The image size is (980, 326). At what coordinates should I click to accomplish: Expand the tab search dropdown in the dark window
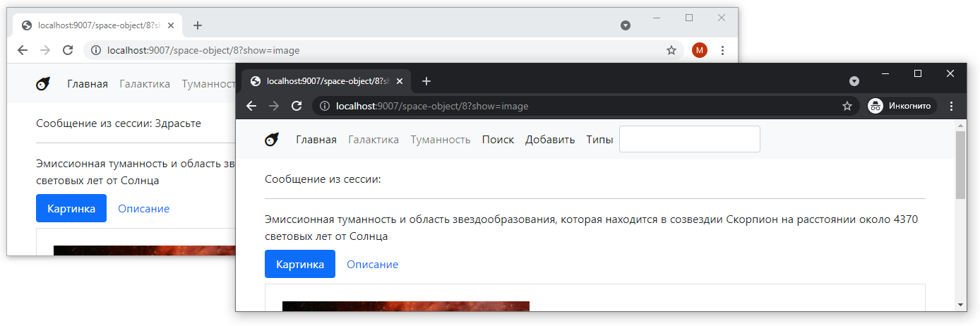click(854, 81)
